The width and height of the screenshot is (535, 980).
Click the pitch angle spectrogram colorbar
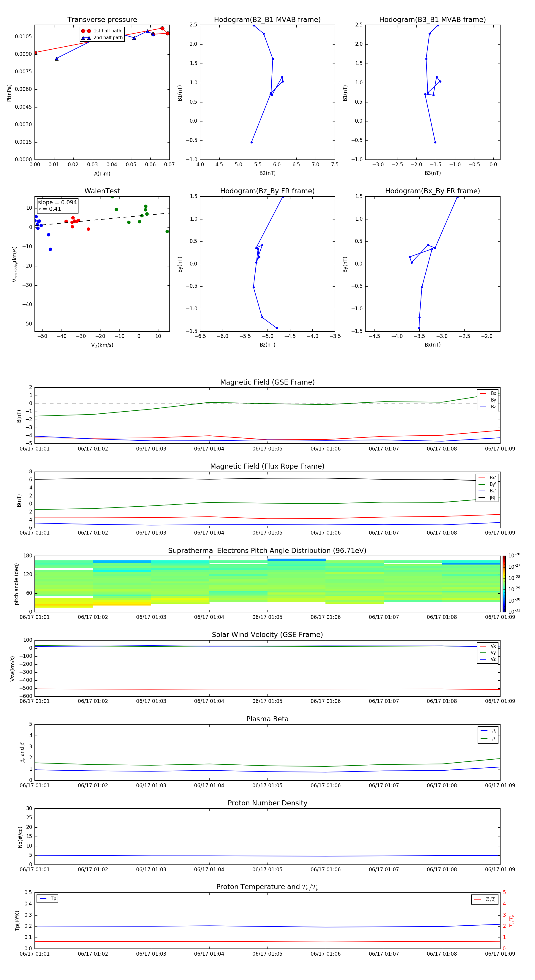coord(504,584)
